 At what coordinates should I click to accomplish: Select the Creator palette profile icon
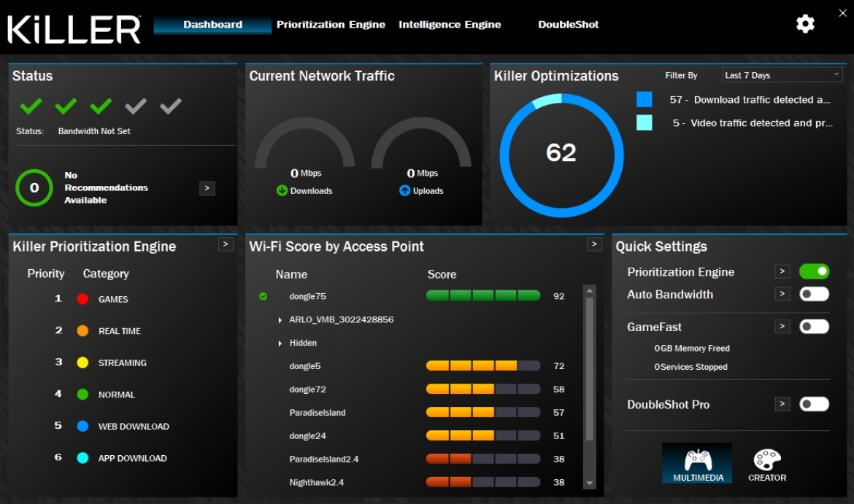[x=767, y=465]
